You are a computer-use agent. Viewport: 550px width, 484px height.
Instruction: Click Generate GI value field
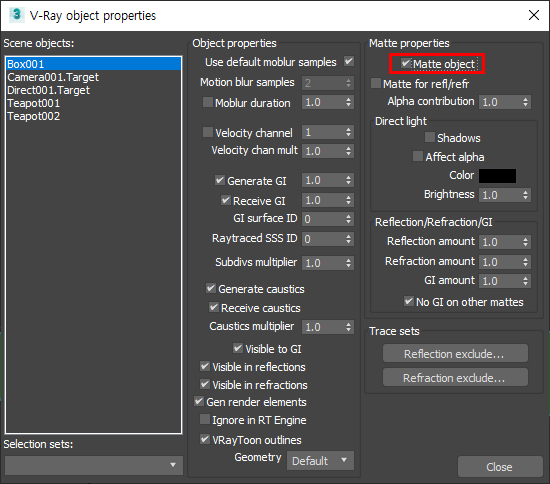[x=323, y=180]
